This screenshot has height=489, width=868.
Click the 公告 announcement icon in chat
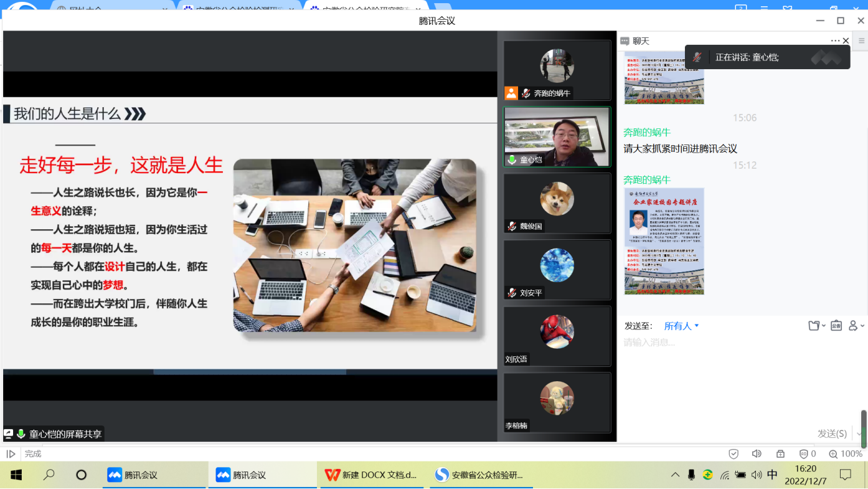[836, 325]
